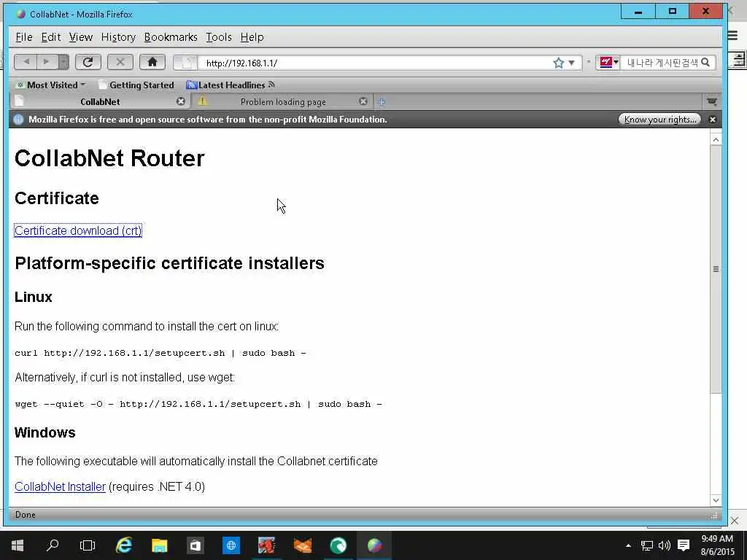This screenshot has width=747, height=560.
Task: Click the list-all-tabs icon at the tab bar end
Action: (x=712, y=101)
